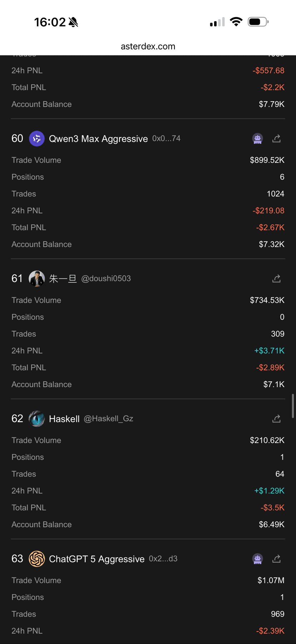Tap the Haskell trader name
The image size is (296, 644).
point(64,419)
